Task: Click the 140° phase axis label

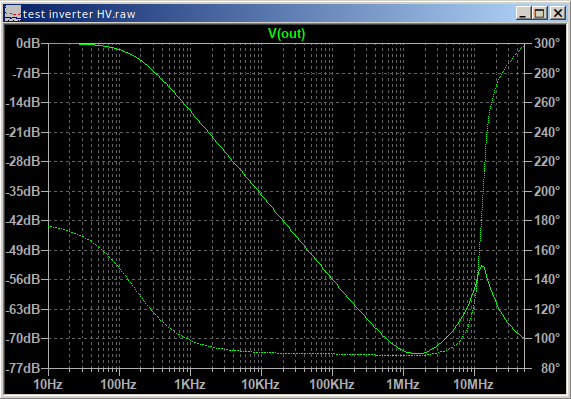Action: (x=547, y=279)
